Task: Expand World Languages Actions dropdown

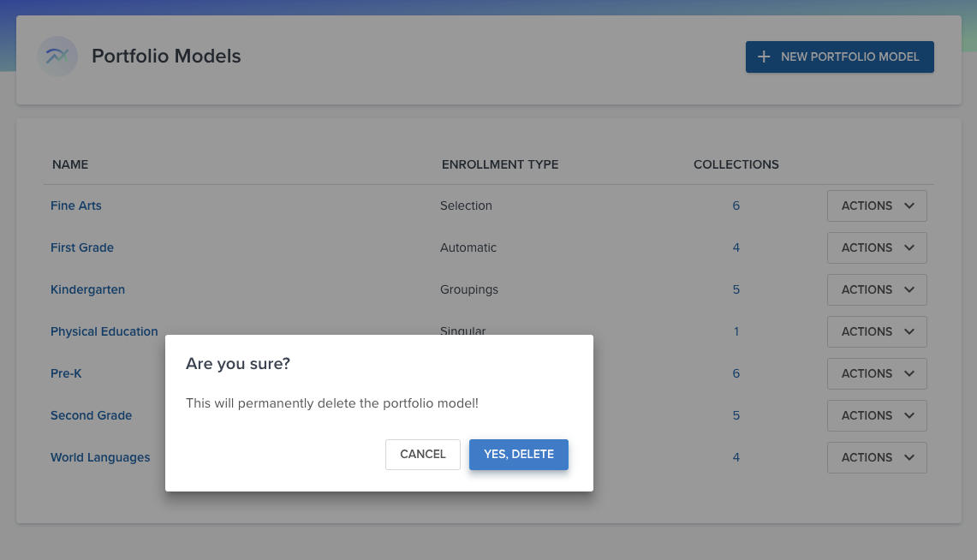Action: tap(877, 457)
